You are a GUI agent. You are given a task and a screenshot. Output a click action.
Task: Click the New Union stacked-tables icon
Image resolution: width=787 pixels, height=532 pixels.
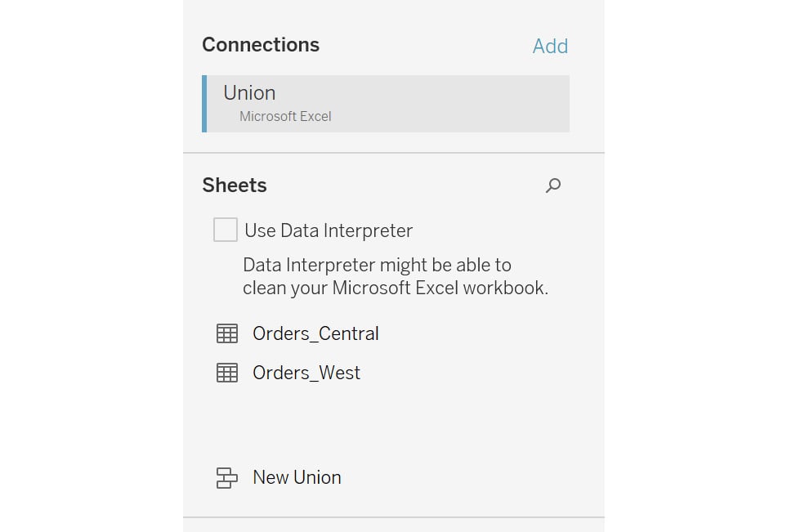pos(227,478)
